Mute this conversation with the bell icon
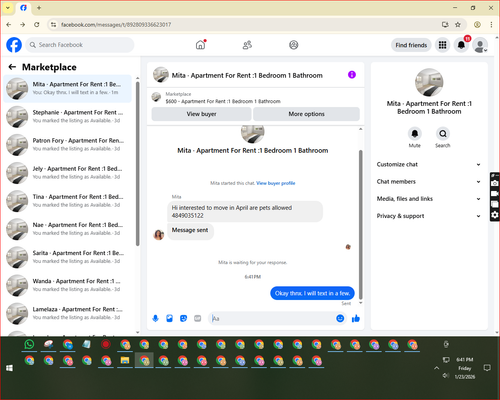Viewport: 500px width, 400px height. (x=415, y=134)
